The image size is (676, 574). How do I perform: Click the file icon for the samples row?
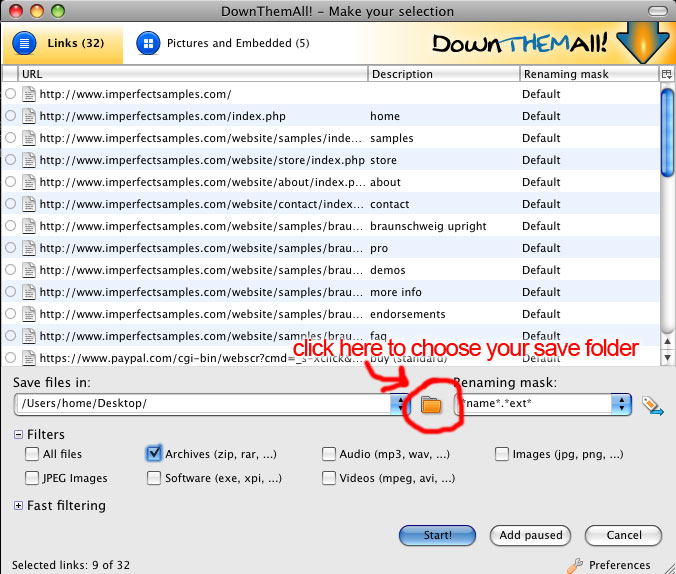[x=29, y=138]
